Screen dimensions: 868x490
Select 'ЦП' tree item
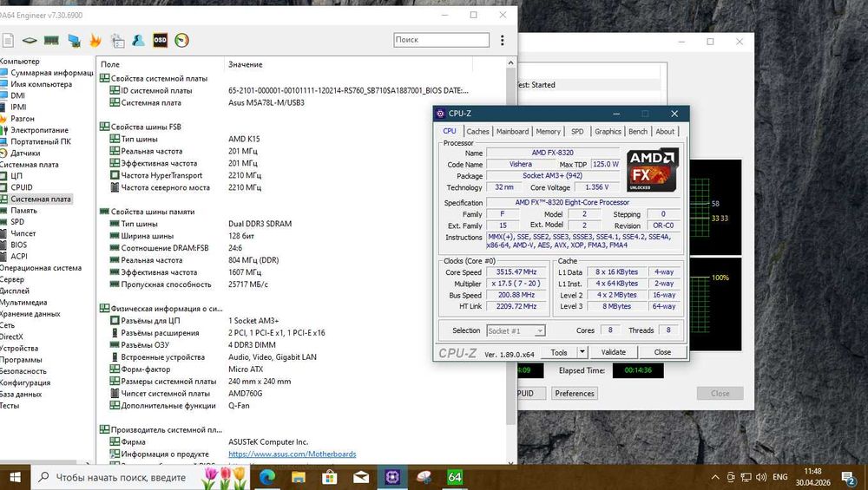[16, 176]
